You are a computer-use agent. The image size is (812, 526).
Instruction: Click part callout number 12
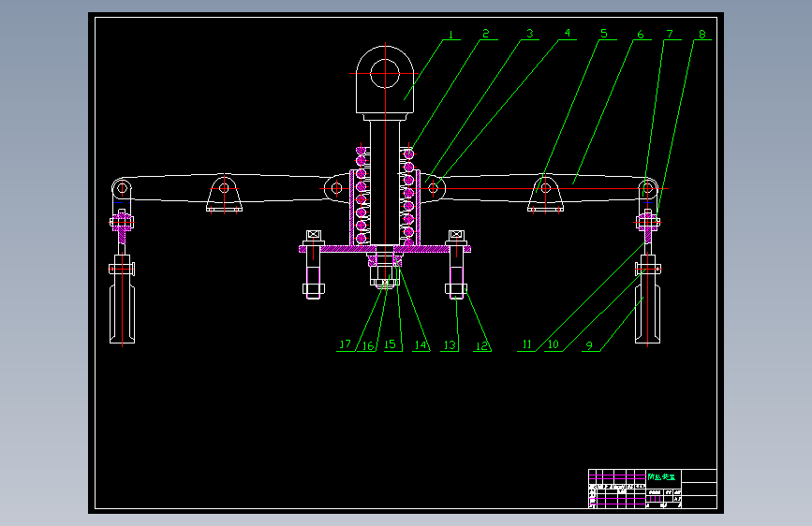click(482, 345)
